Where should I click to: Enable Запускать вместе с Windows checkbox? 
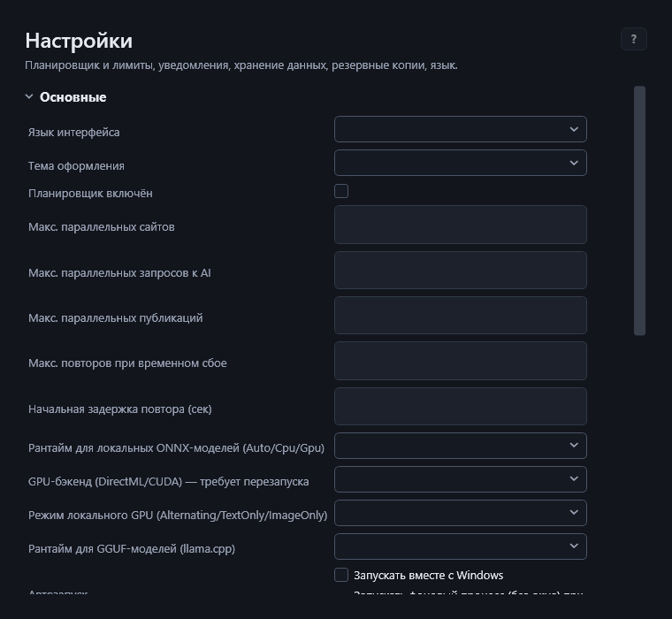[341, 575]
